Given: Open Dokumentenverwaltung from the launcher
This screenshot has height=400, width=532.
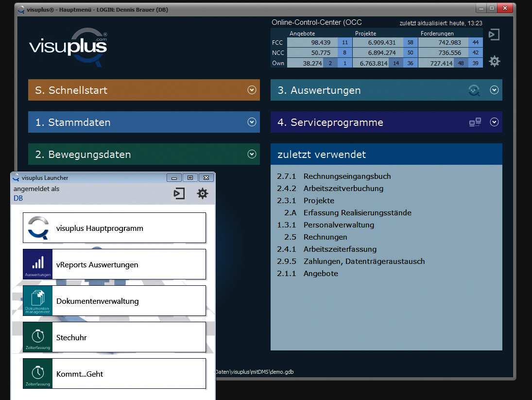Looking at the screenshot, I should tap(114, 300).
